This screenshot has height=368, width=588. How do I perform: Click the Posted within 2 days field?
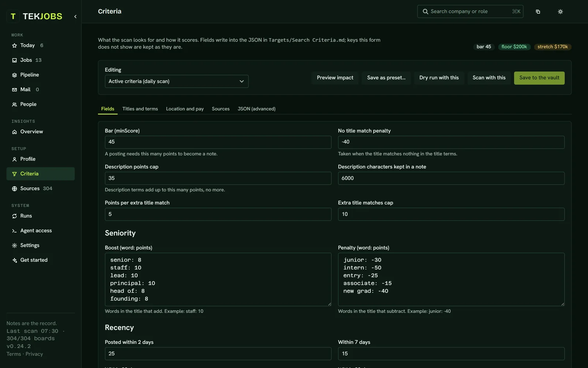218,354
